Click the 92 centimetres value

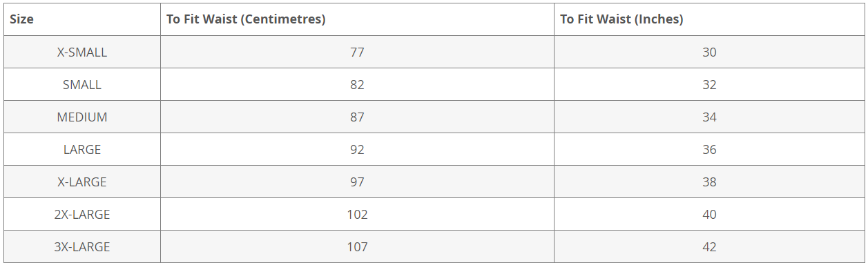[357, 149]
